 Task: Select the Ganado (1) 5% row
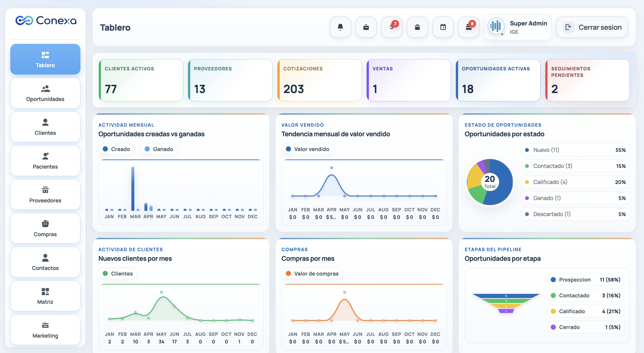575,198
